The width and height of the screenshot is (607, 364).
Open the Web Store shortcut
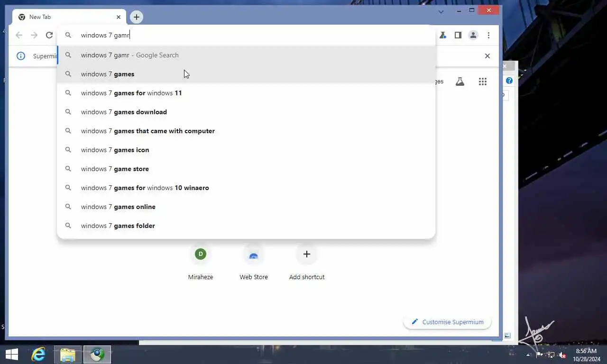pyautogui.click(x=254, y=262)
